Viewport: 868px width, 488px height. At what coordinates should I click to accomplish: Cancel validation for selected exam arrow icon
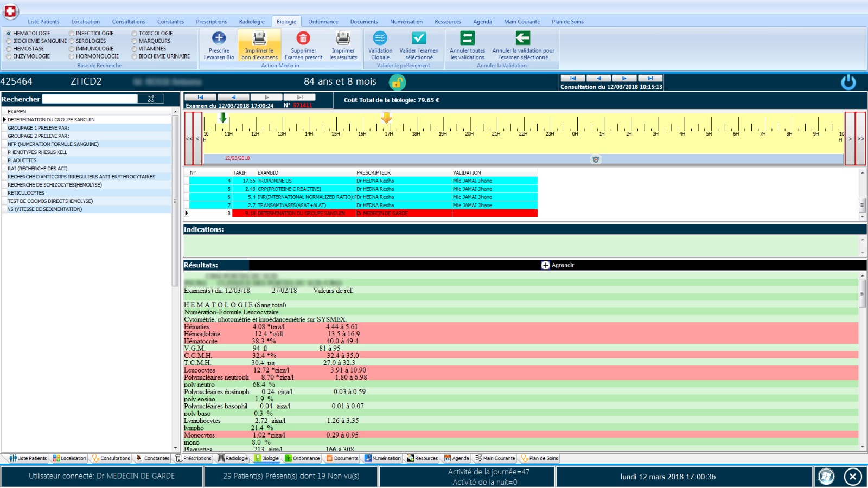click(x=523, y=38)
